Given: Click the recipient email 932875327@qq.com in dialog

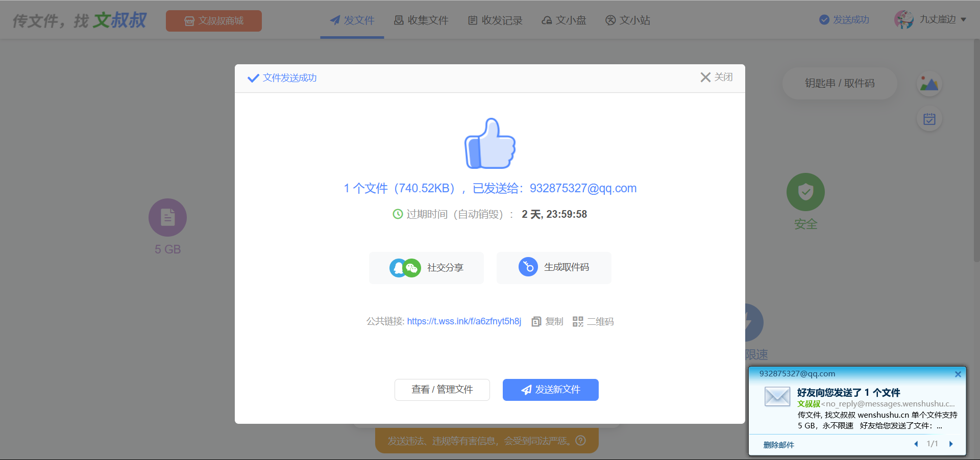Looking at the screenshot, I should (583, 188).
